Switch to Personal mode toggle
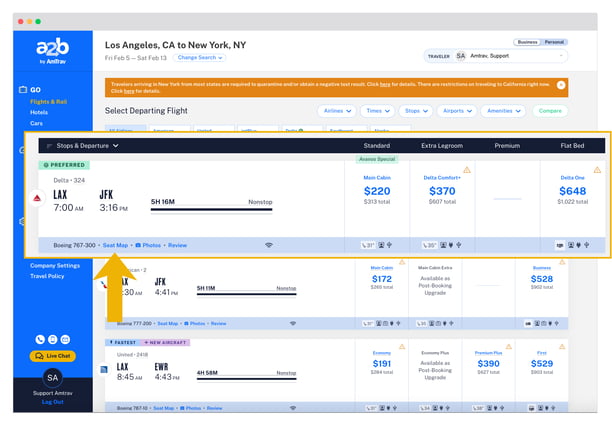 [553, 42]
